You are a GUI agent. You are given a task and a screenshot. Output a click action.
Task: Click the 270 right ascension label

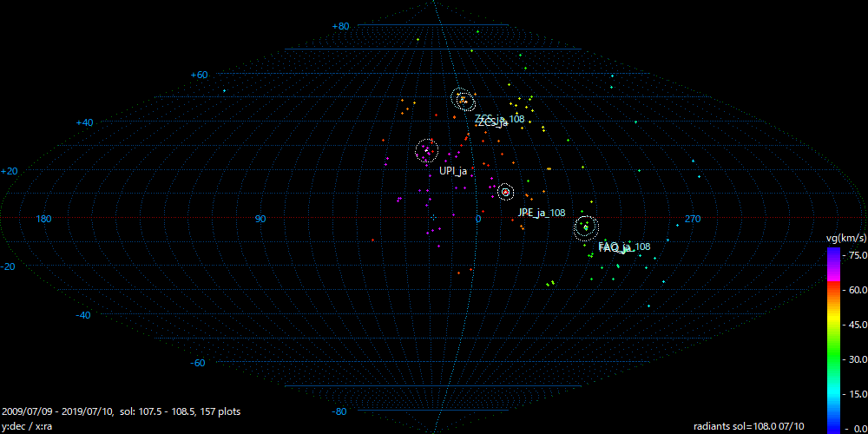click(692, 219)
